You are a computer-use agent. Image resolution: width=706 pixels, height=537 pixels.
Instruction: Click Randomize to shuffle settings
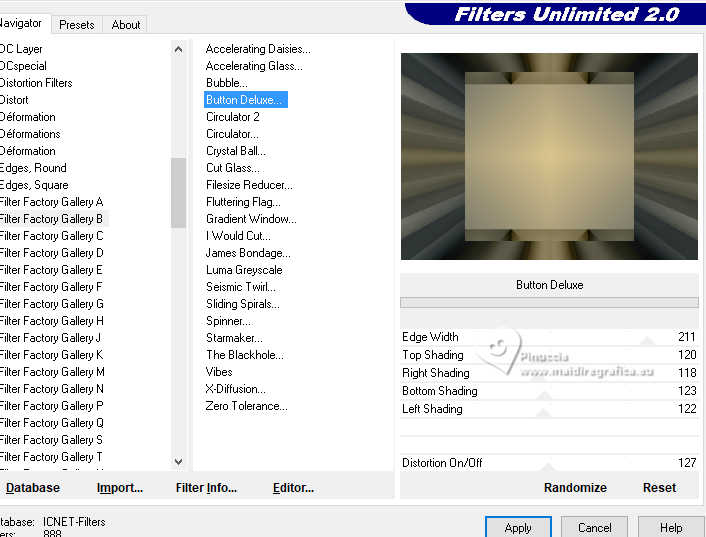coord(575,487)
